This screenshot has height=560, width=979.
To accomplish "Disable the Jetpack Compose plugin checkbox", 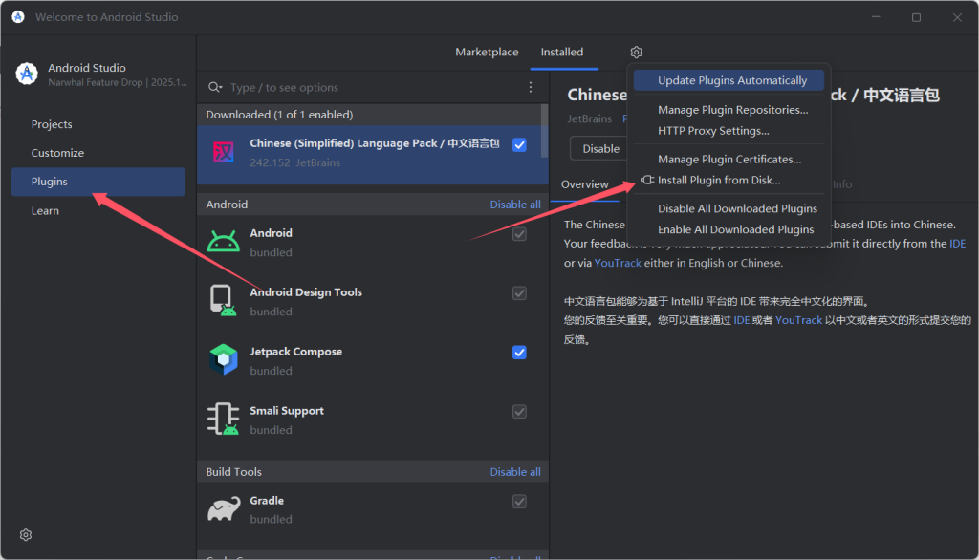I will pos(519,353).
